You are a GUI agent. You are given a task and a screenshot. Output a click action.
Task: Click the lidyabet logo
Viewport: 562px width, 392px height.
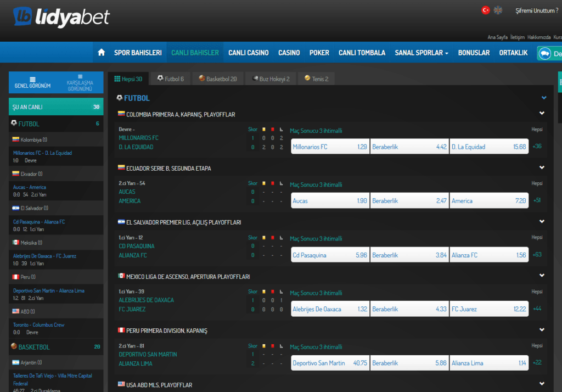pos(61,17)
